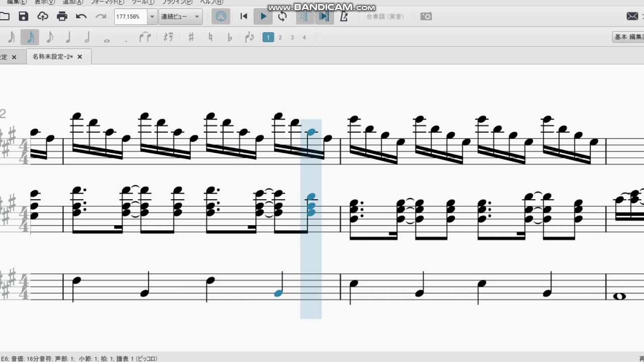The width and height of the screenshot is (644, 362).
Task: Insert a rest using the rest icon
Action: tap(169, 37)
